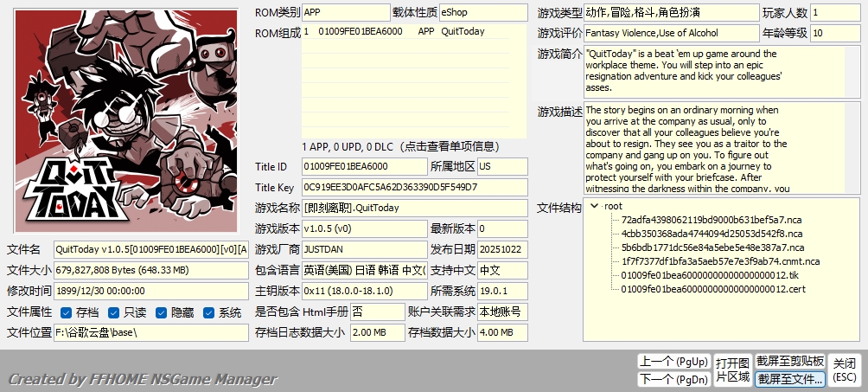
Task: Click the Title Key field
Action: coord(413,187)
